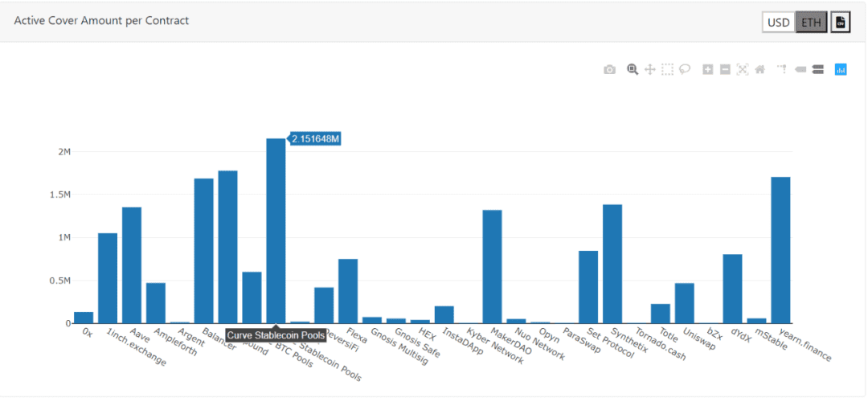Click the tallest Curve Stablecoin Pools bar
The height and width of the screenshot is (398, 868).
click(276, 231)
